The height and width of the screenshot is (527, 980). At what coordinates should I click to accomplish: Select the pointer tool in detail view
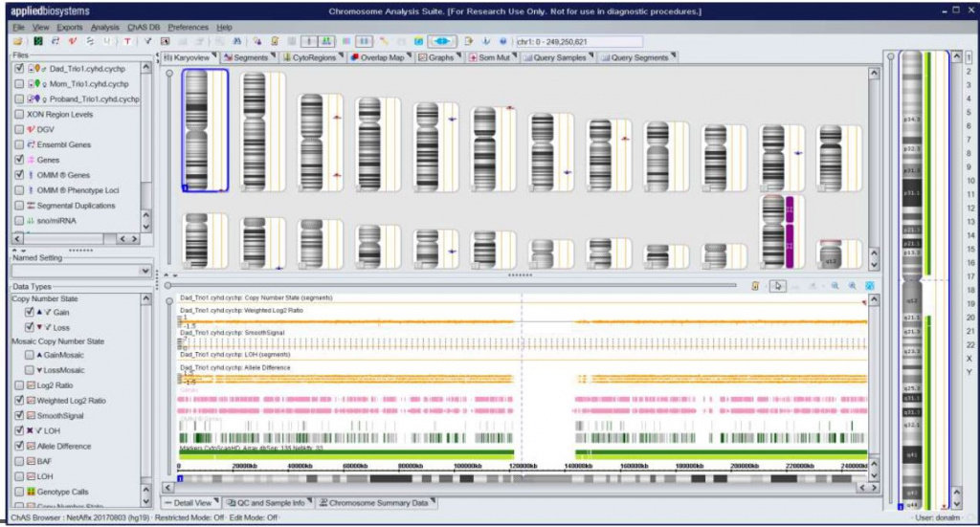point(780,285)
